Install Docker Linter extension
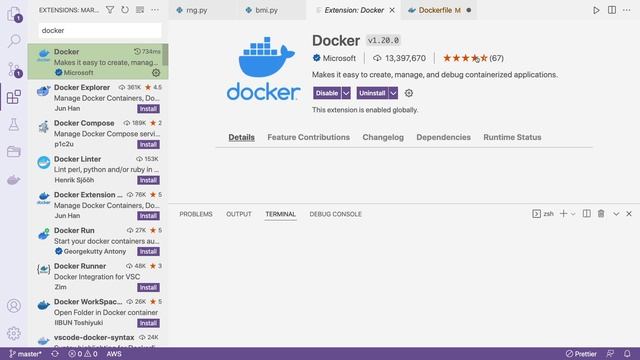This screenshot has width=640, height=360. point(148,180)
